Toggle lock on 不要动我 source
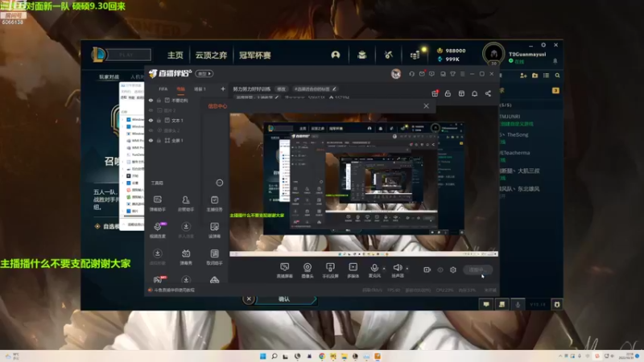Image resolution: width=644 pixels, height=362 pixels. (x=159, y=100)
